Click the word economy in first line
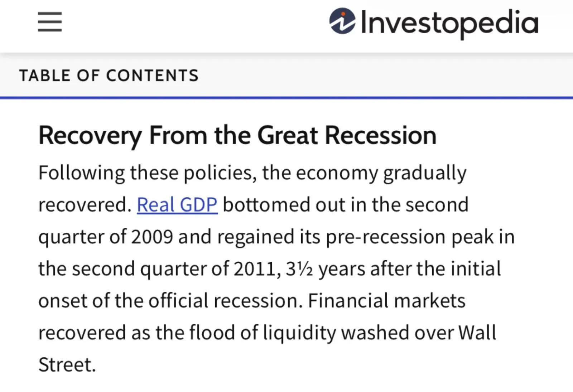Viewport: 573px width, 392px height. pyautogui.click(x=337, y=173)
